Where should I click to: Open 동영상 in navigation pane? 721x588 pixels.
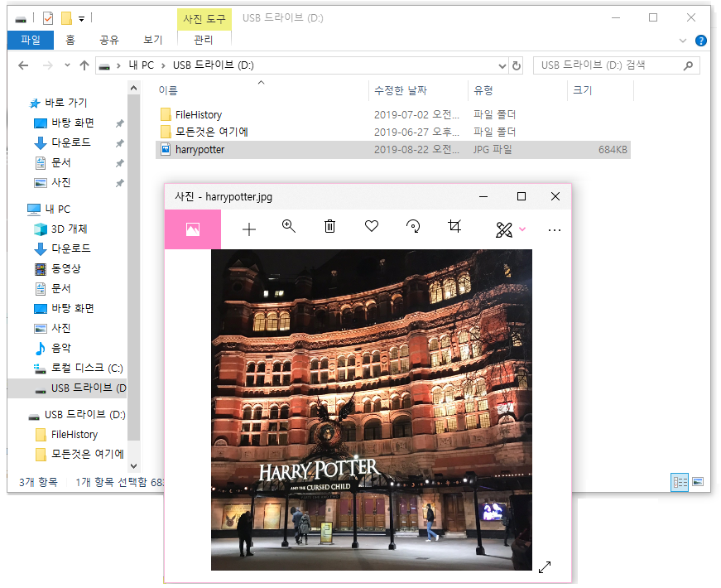point(65,268)
